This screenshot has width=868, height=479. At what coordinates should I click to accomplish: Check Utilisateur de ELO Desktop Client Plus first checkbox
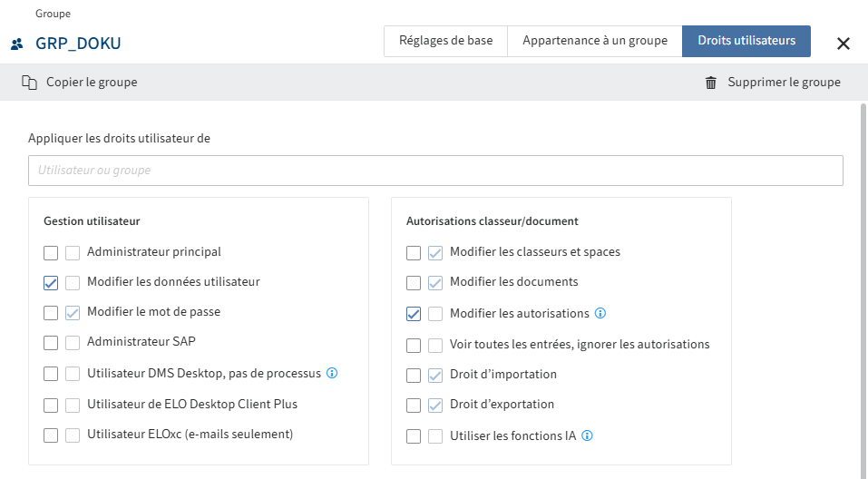click(51, 406)
